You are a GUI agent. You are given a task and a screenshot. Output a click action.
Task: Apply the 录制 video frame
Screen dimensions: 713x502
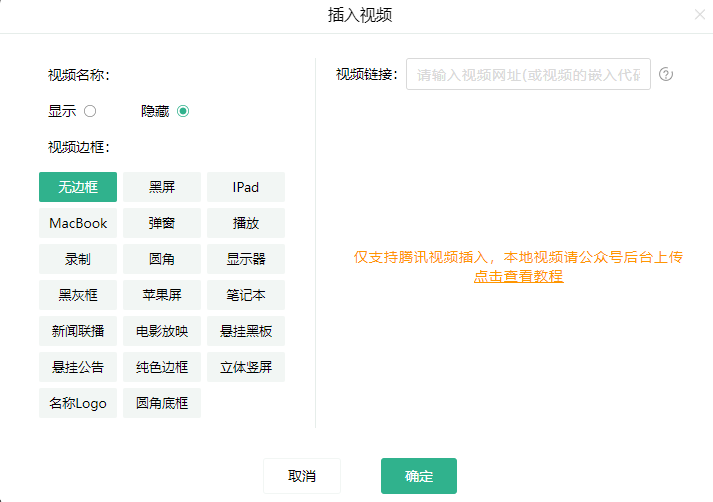point(78,259)
